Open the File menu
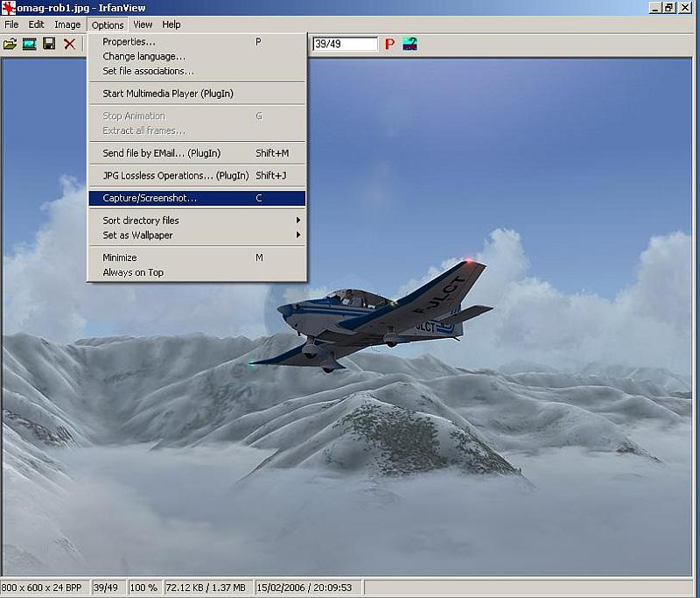 click(x=11, y=25)
